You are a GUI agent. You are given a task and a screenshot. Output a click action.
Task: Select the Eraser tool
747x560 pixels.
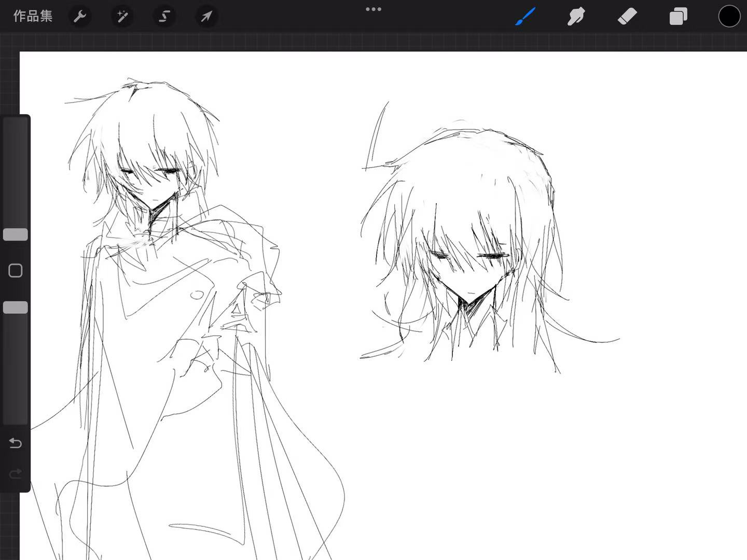[627, 16]
